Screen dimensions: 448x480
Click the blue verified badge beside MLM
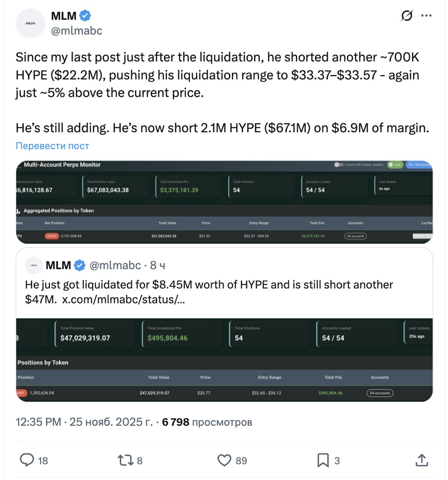coord(86,16)
